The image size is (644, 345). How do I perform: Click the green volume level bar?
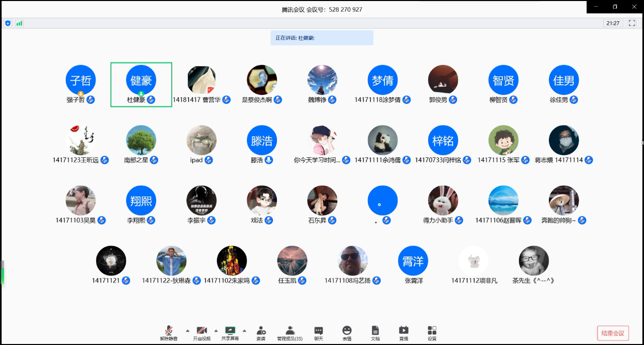[3, 274]
